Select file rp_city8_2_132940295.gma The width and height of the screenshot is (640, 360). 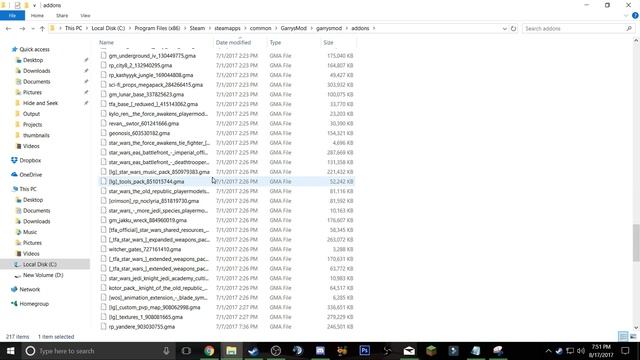(140, 65)
